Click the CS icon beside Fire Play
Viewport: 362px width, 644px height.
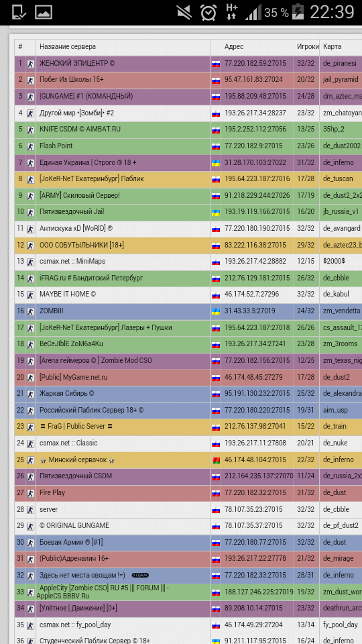click(31, 493)
